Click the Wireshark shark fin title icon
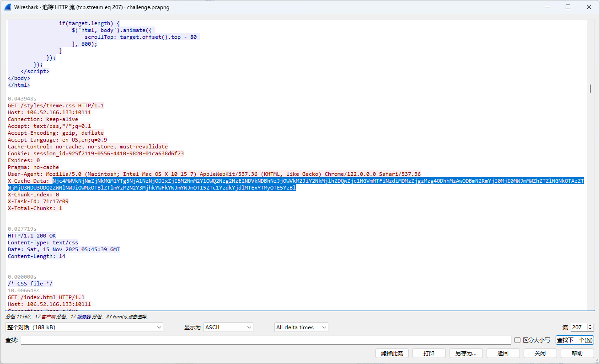600x364 pixels. tap(7, 7)
